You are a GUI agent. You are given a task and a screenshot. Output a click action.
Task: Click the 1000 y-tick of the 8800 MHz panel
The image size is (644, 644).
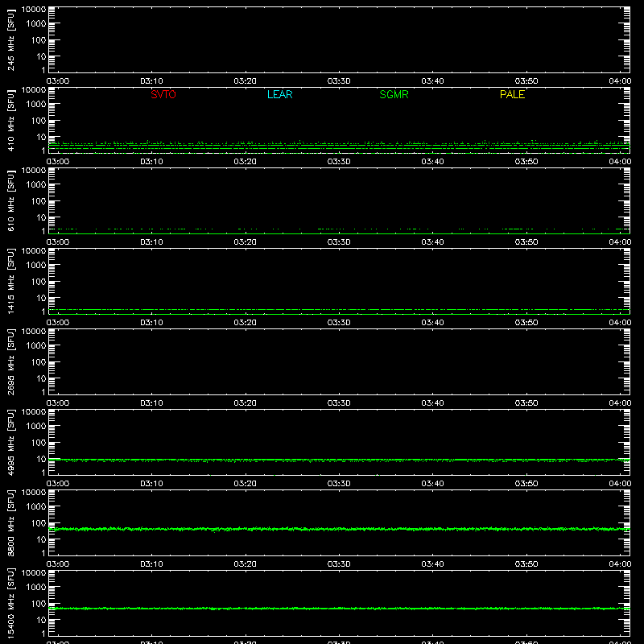coord(36,507)
